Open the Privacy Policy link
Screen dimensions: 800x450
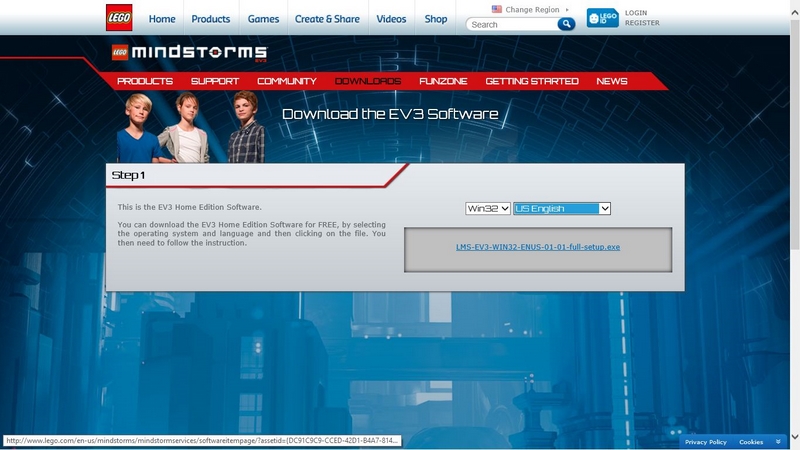pyautogui.click(x=706, y=442)
